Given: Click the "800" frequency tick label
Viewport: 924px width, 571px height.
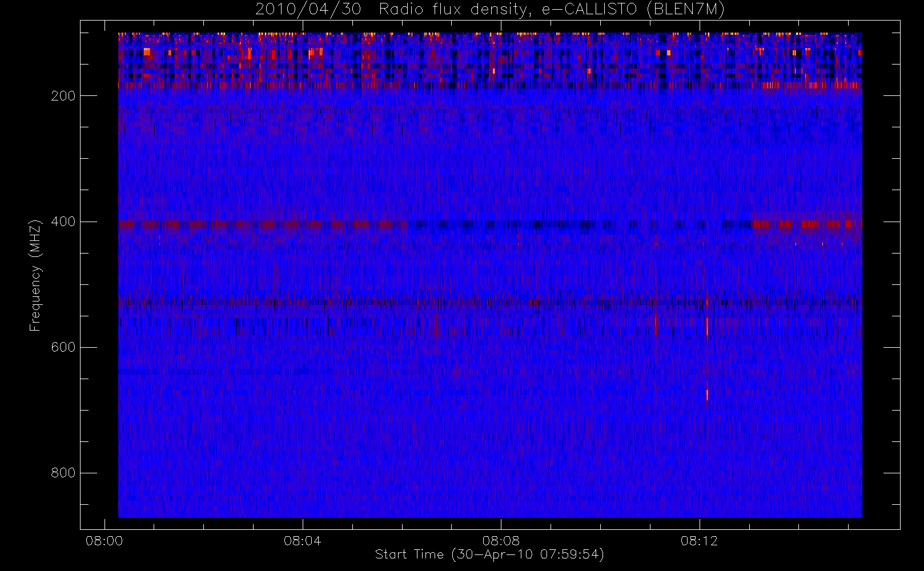Looking at the screenshot, I should (x=63, y=473).
